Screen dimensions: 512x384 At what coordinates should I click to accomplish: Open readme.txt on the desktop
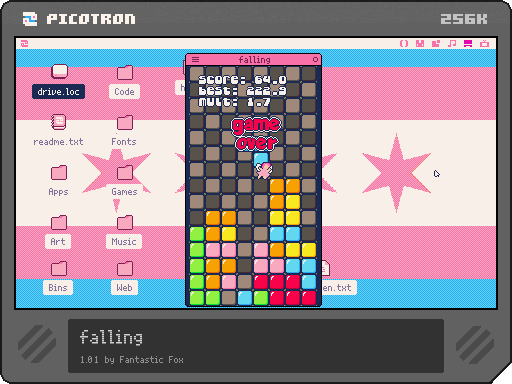[x=58, y=130]
